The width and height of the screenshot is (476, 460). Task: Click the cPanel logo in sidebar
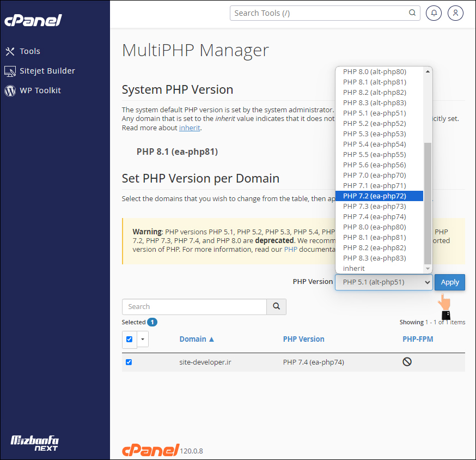33,20
